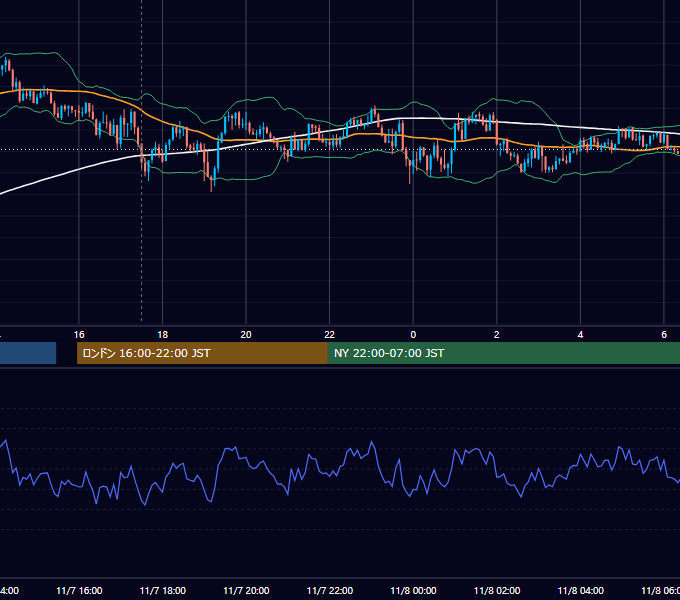The image size is (680, 600).
Task: Click the 11/7 20:00 bottom axis label
Action: pos(246,591)
